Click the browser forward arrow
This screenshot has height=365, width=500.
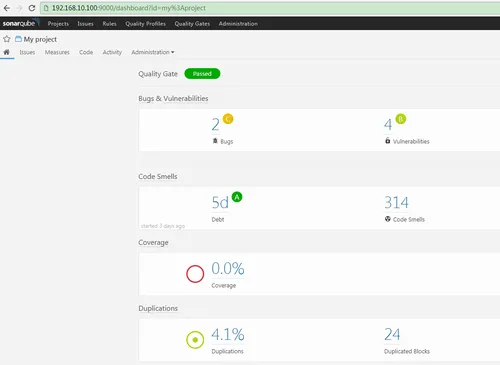point(19,8)
